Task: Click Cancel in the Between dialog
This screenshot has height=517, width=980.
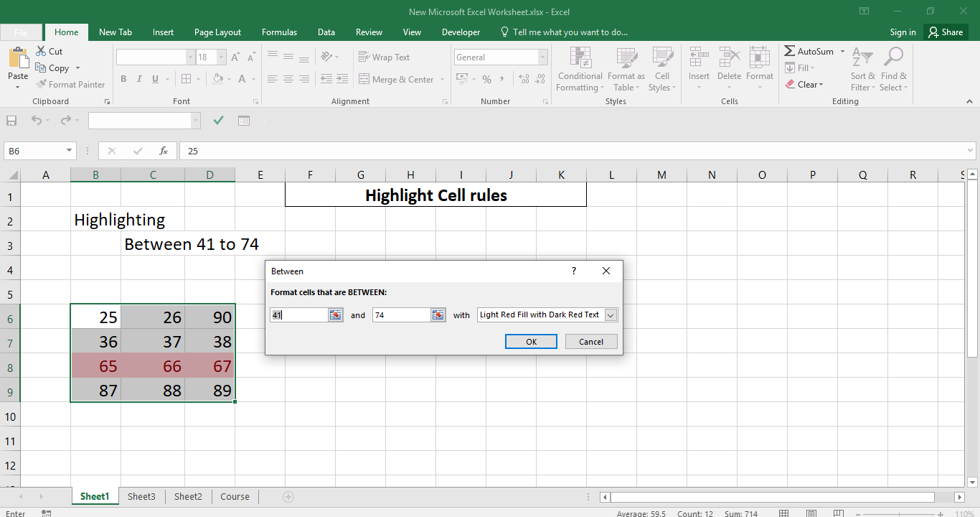Action: (590, 341)
